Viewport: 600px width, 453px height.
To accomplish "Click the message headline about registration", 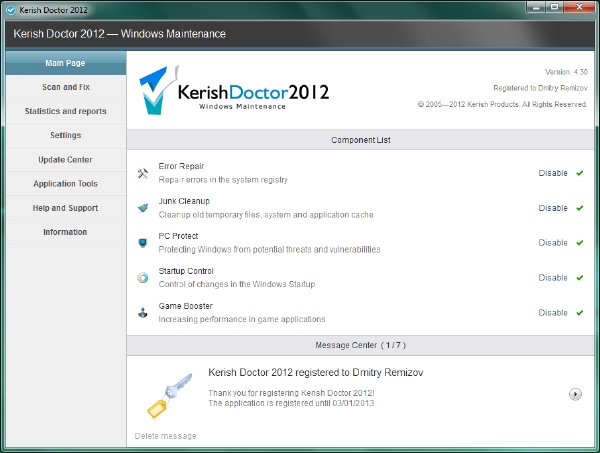I will point(316,372).
